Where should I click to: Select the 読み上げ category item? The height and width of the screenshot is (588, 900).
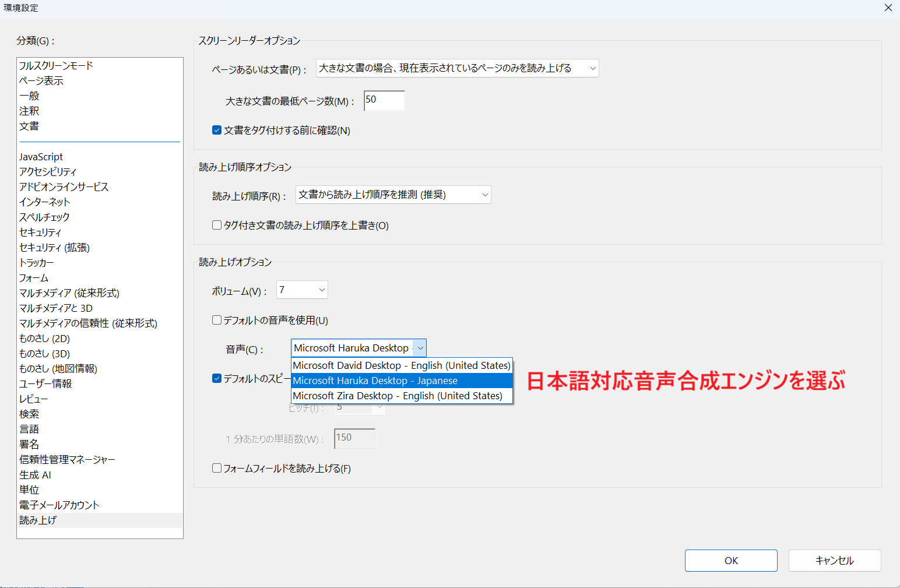coord(38,520)
